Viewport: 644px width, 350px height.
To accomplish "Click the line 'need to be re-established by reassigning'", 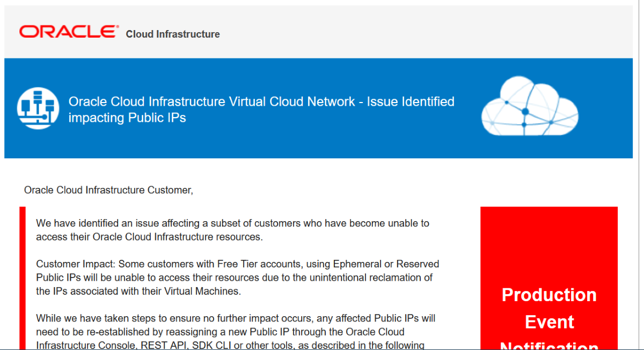I will [220, 332].
